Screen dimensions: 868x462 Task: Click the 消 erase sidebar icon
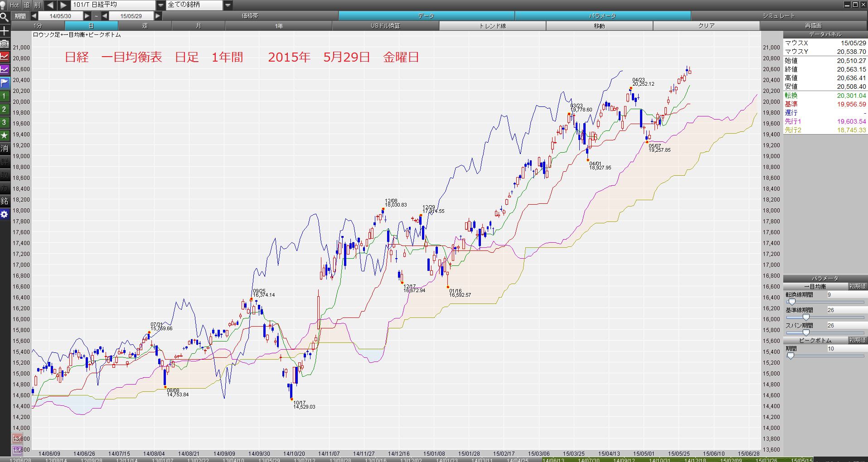tap(5, 149)
